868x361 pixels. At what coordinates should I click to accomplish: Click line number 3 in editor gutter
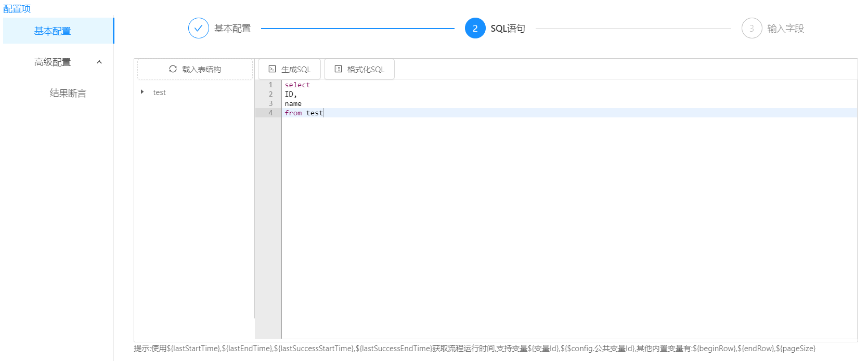click(x=270, y=104)
